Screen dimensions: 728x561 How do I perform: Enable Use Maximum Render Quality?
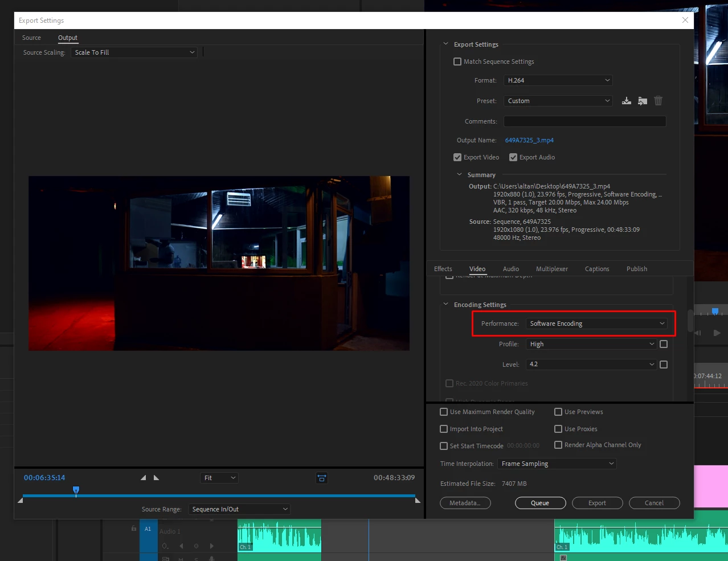[x=444, y=412]
